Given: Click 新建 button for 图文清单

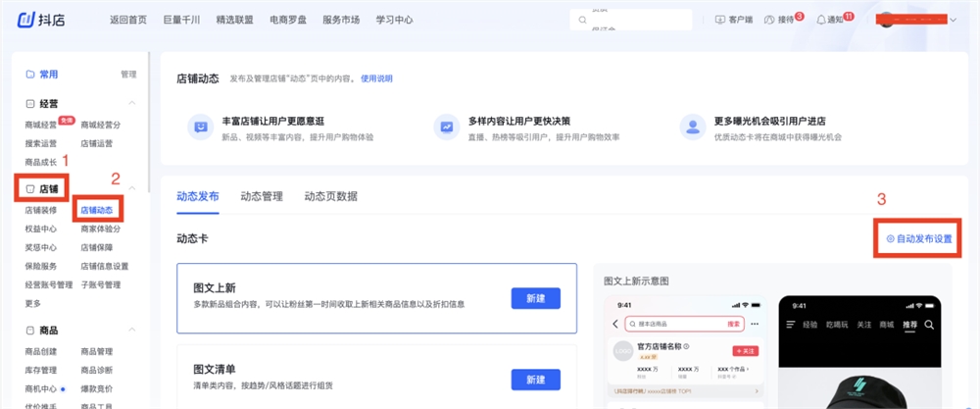Looking at the screenshot, I should tap(535, 380).
